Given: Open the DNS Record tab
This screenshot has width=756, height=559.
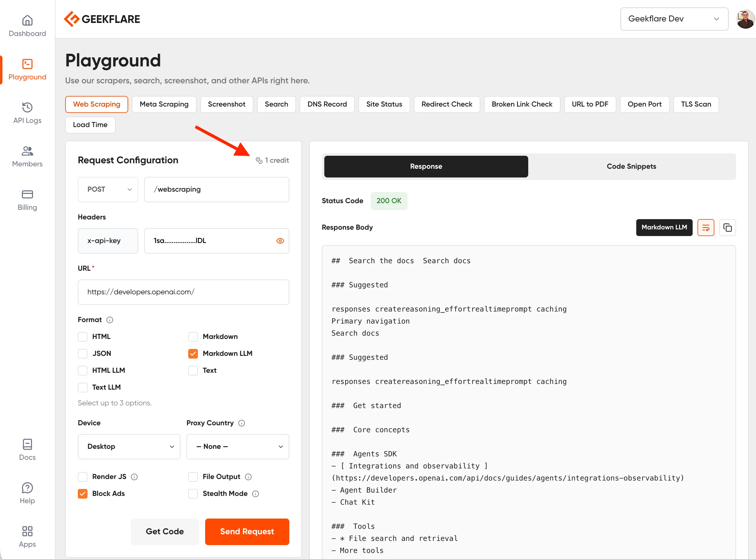Looking at the screenshot, I should 327,104.
